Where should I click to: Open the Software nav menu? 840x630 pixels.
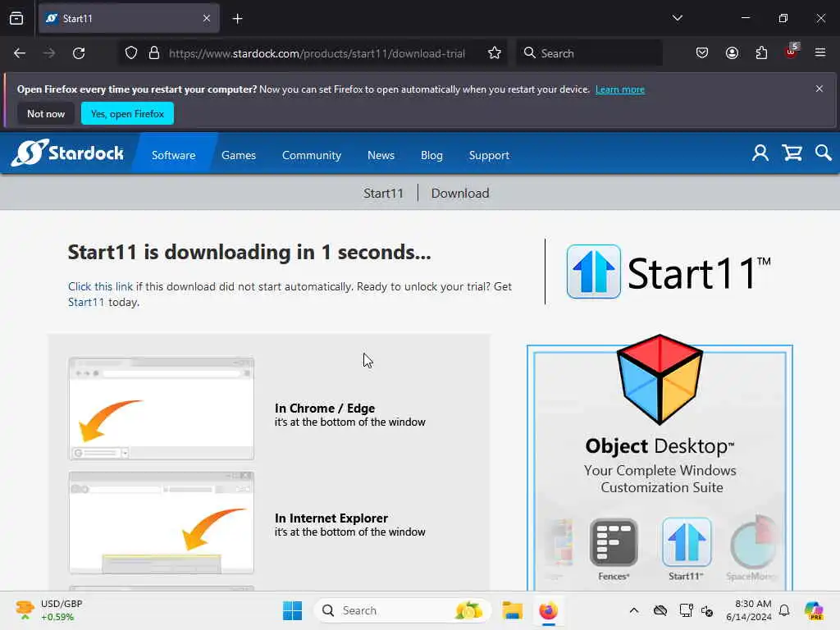pyautogui.click(x=174, y=155)
